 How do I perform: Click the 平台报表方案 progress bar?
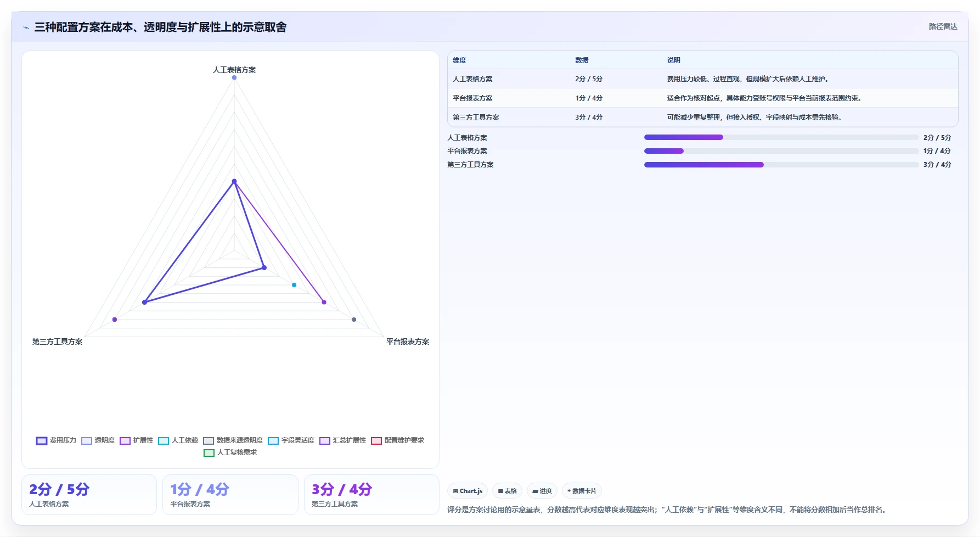pos(781,151)
